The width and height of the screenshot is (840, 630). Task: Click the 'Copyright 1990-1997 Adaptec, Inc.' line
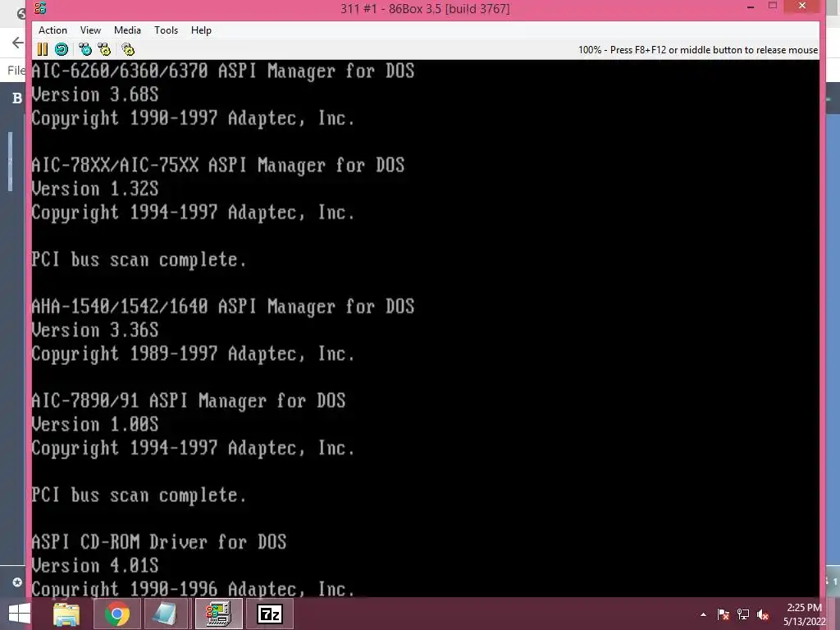[193, 118]
